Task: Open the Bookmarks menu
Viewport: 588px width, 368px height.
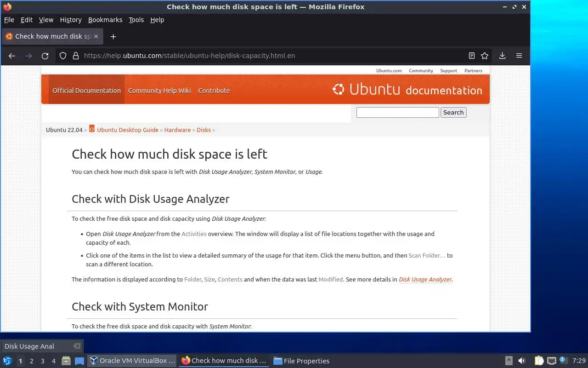Action: pos(105,20)
